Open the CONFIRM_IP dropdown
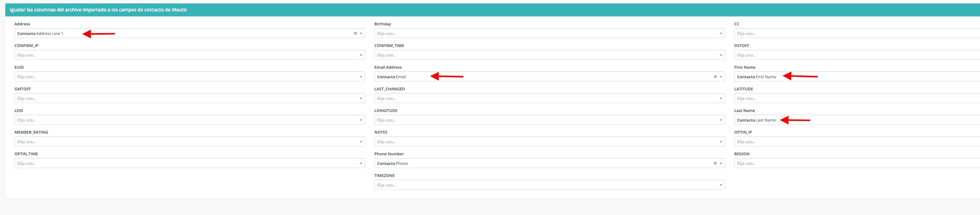 pos(190,55)
